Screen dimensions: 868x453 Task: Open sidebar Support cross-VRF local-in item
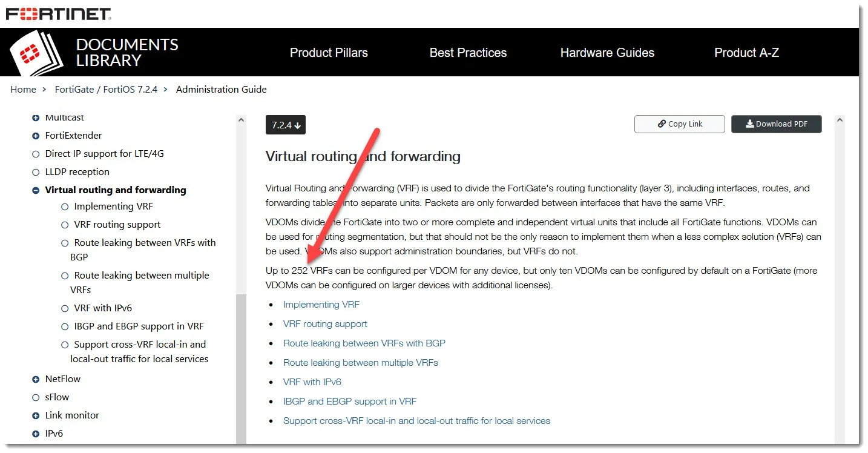click(x=139, y=352)
